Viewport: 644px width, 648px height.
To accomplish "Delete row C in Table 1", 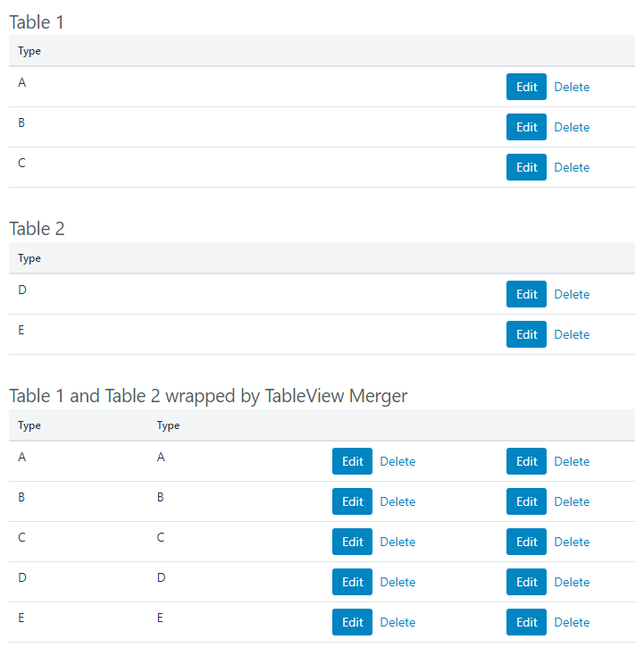I will point(572,167).
